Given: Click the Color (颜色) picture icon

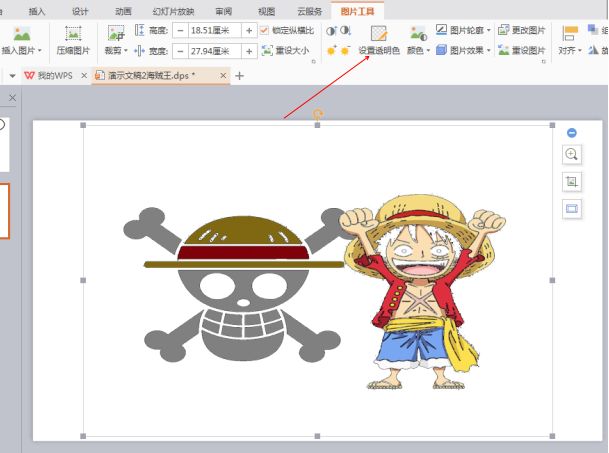Looking at the screenshot, I should pos(418,33).
